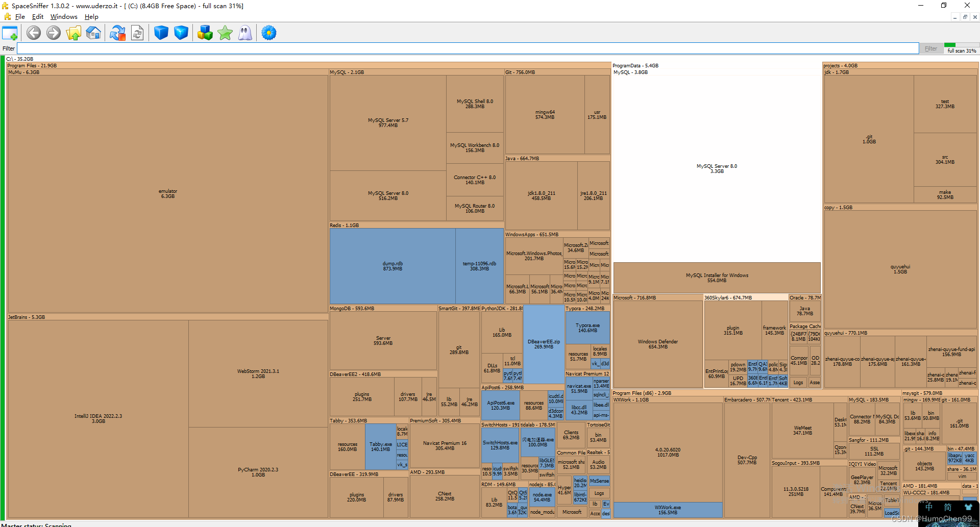Select the dump.rdb file block
The height and width of the screenshot is (527, 980).
[393, 266]
